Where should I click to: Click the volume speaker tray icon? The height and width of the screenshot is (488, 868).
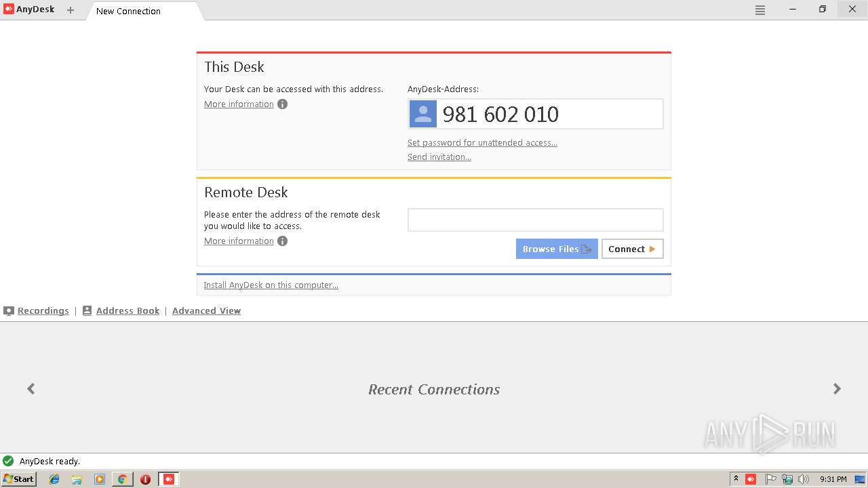(804, 479)
